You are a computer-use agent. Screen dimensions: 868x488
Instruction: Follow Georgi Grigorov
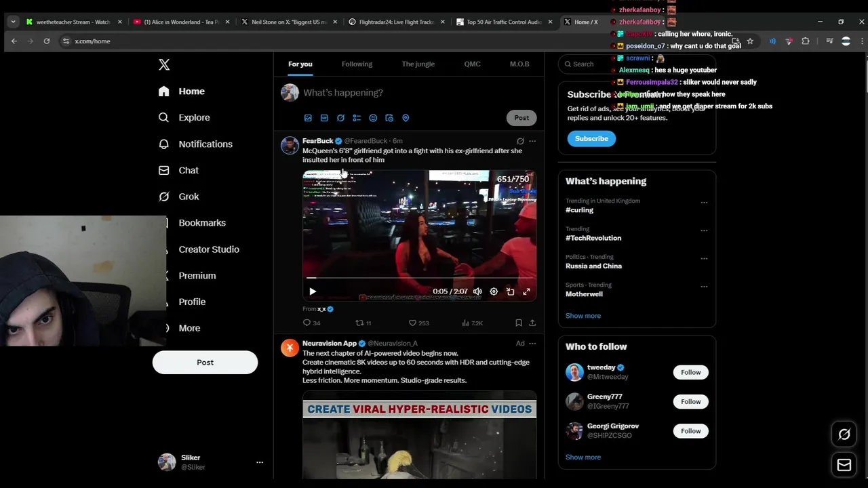690,431
